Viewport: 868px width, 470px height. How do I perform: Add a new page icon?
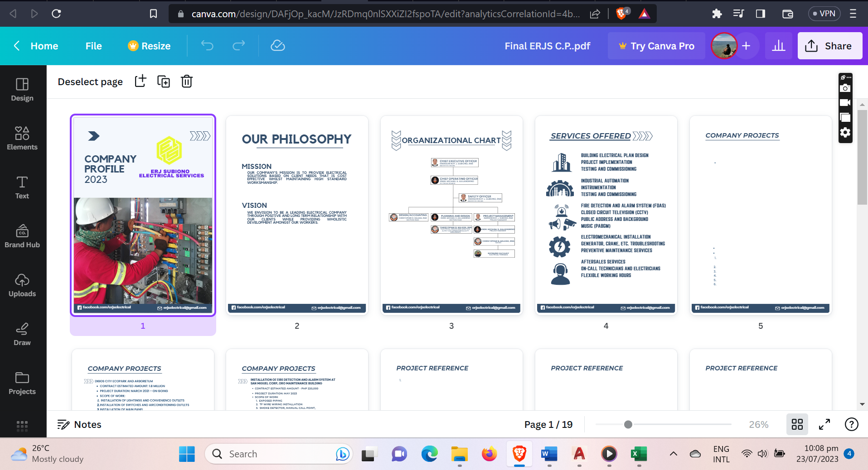coord(141,82)
